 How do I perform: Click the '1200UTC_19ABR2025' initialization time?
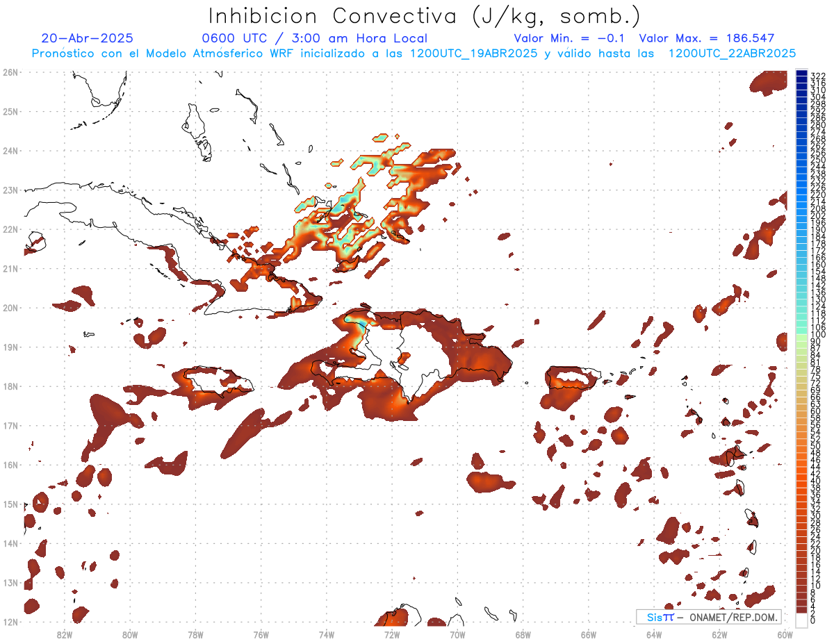[x=473, y=53]
